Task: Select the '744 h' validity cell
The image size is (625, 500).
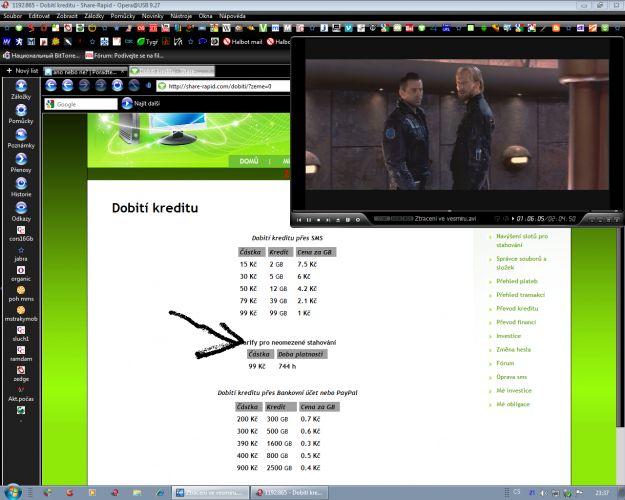Action: (287, 366)
